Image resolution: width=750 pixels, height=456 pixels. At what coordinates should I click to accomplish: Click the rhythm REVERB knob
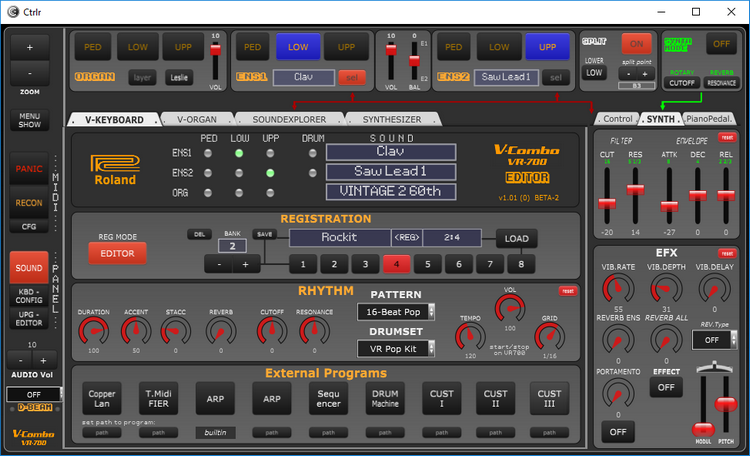(x=221, y=332)
